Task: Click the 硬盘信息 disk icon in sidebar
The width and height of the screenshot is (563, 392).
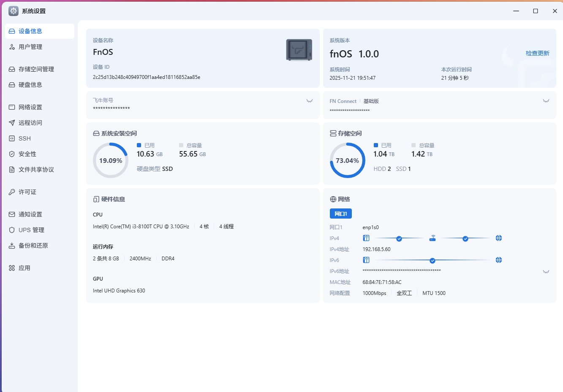Action: tap(12, 85)
